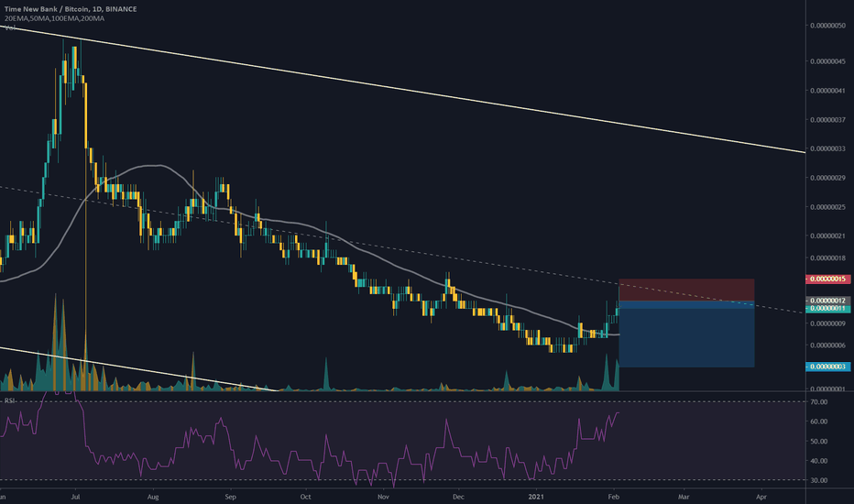The height and width of the screenshot is (504, 854).
Task: Click the 0.00000037 price axis value
Action: click(x=827, y=120)
